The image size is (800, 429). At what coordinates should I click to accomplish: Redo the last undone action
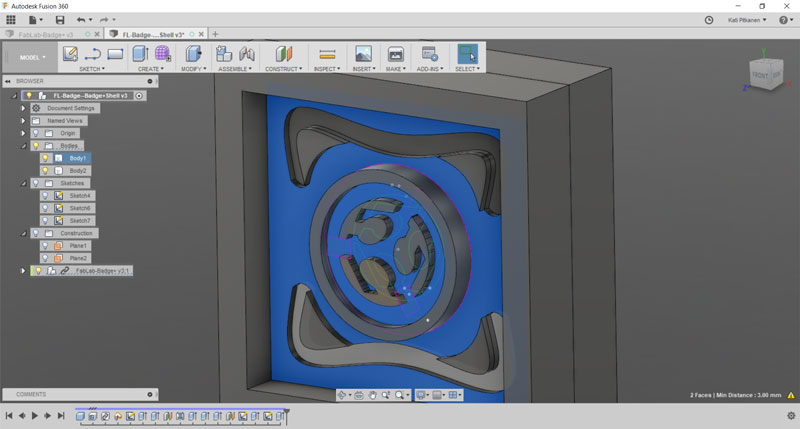104,20
